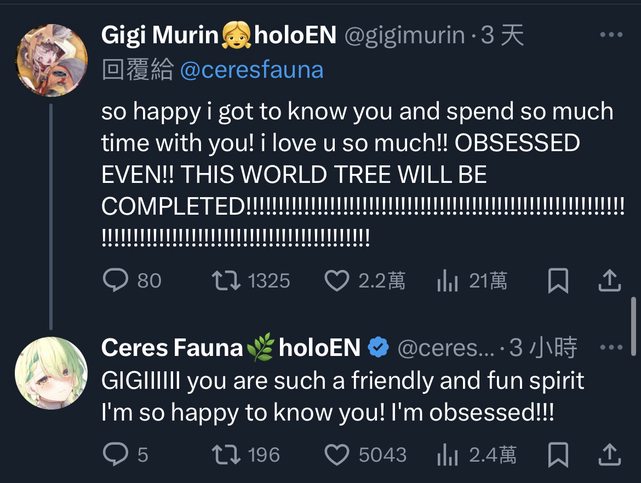The width and height of the screenshot is (641, 483).
Task: View analytics of Gigi Murin's tweet
Action: point(447,281)
